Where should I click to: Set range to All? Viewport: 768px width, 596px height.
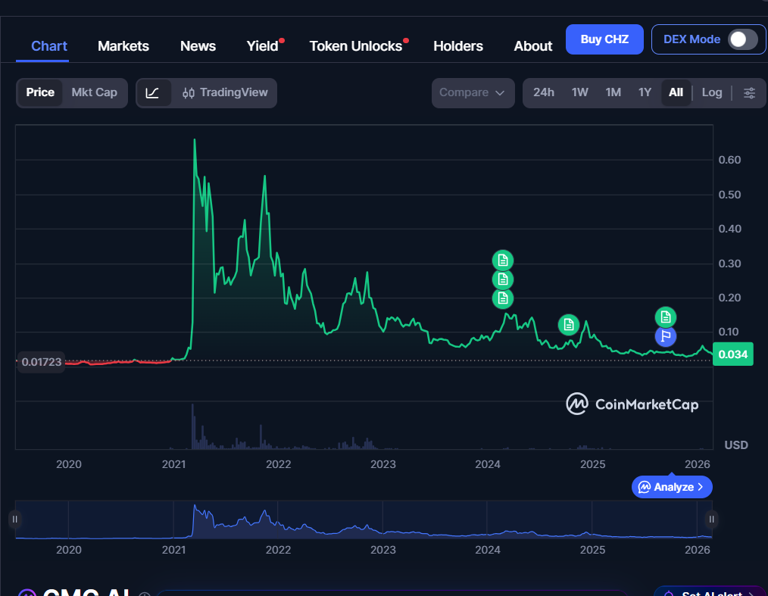click(675, 93)
